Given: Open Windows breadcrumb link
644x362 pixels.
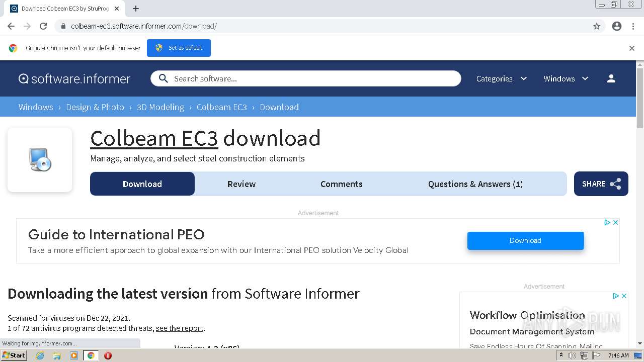Looking at the screenshot, I should [x=36, y=107].
